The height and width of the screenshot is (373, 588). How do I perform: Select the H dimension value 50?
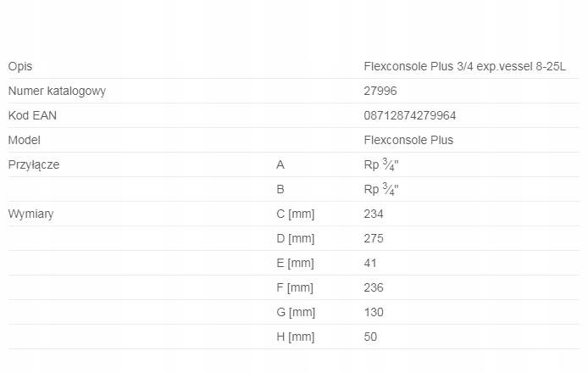(x=370, y=337)
